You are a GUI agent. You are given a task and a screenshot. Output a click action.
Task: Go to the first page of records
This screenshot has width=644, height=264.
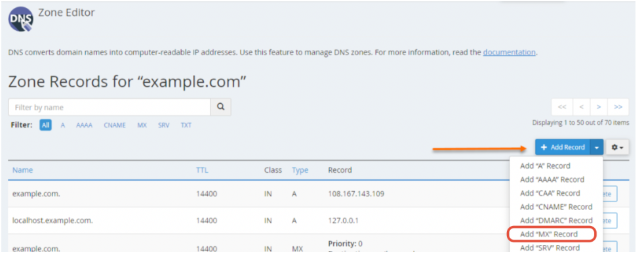(x=562, y=107)
